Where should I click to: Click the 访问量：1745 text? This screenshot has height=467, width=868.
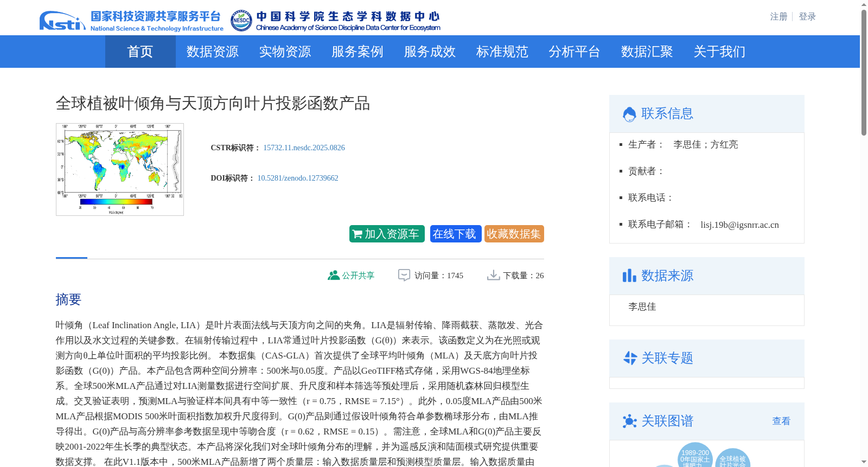click(x=439, y=276)
